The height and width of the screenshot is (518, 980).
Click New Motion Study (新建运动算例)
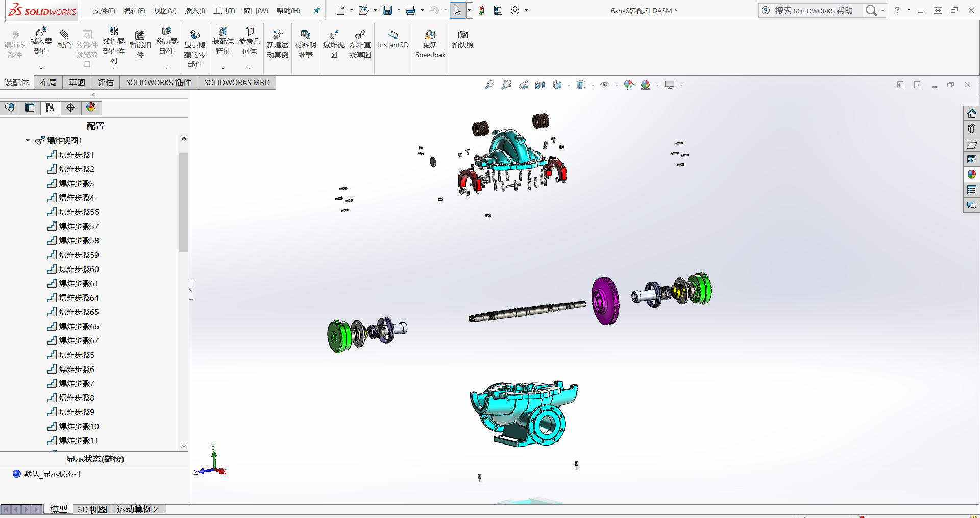coord(278,44)
